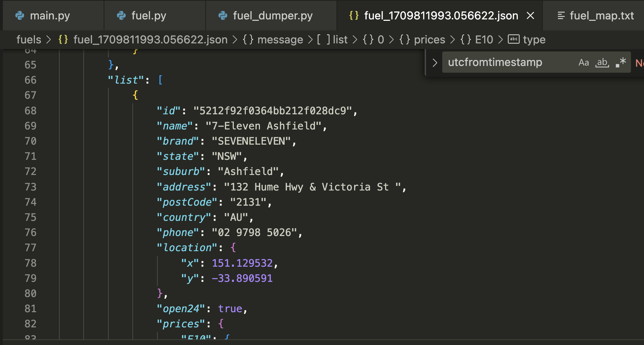
Task: Click the array brackets icon before list breadcrumb
Action: click(x=323, y=40)
